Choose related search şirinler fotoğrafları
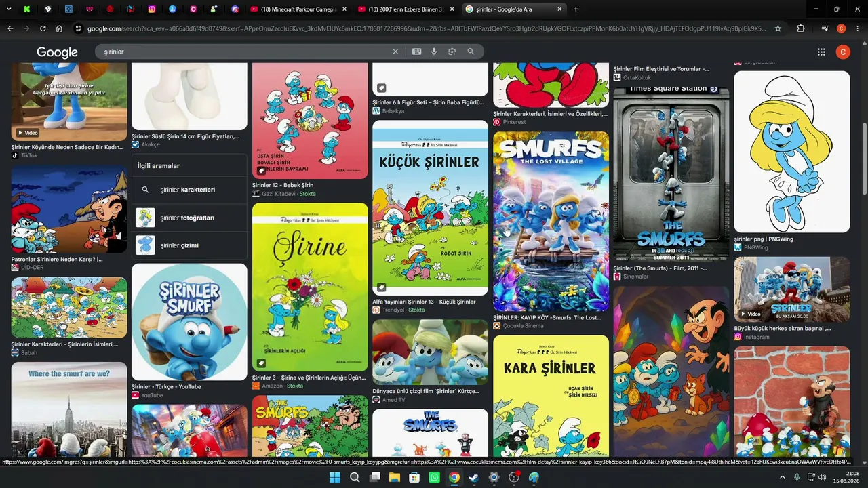Image resolution: width=868 pixels, height=488 pixels. pyautogui.click(x=189, y=218)
